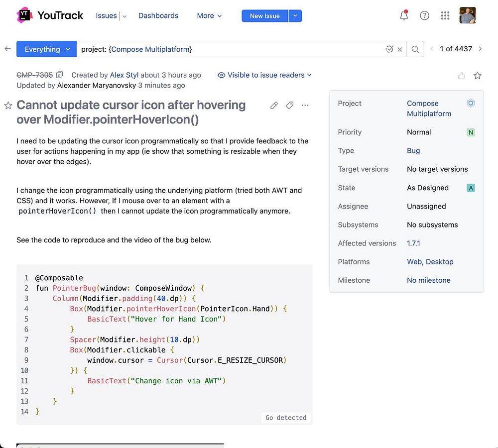Image resolution: width=498 pixels, height=448 pixels.
Task: Go back with the left arrow icon
Action: point(7,49)
